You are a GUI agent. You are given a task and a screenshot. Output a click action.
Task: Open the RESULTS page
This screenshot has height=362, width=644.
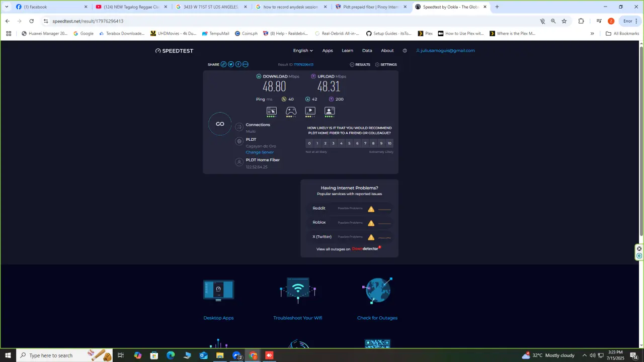tap(360, 64)
